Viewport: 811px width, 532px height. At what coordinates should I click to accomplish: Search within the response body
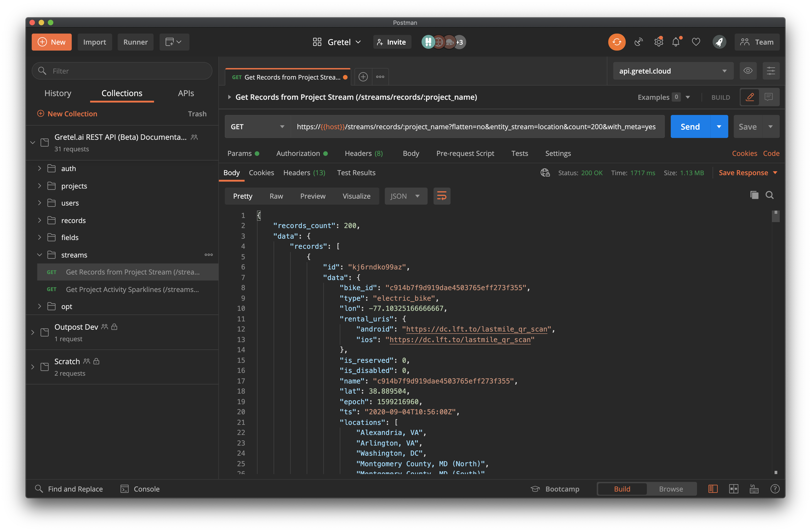click(x=769, y=195)
